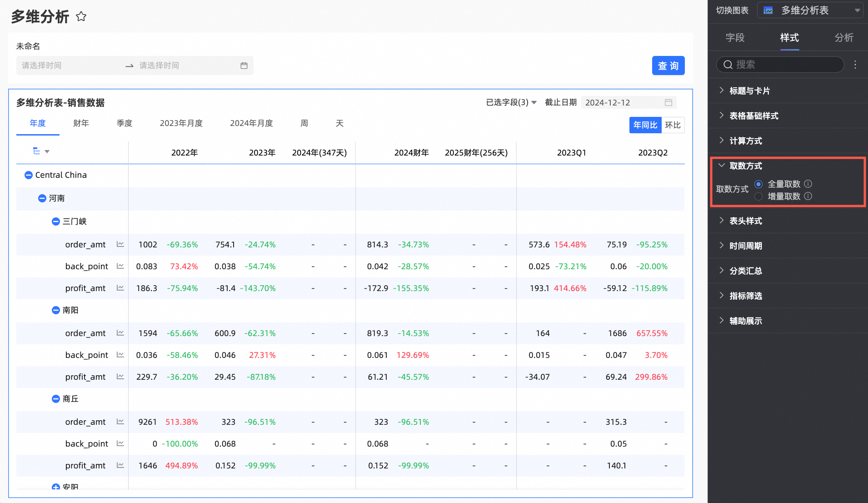Click the favorite star next to 多维分析
This screenshot has width=868, height=503.
pos(81,17)
